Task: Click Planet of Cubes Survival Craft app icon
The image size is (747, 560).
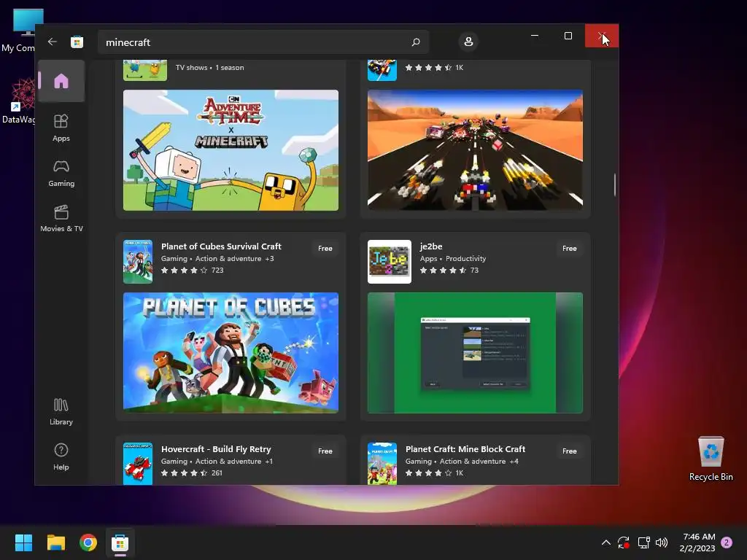Action: [x=138, y=262]
